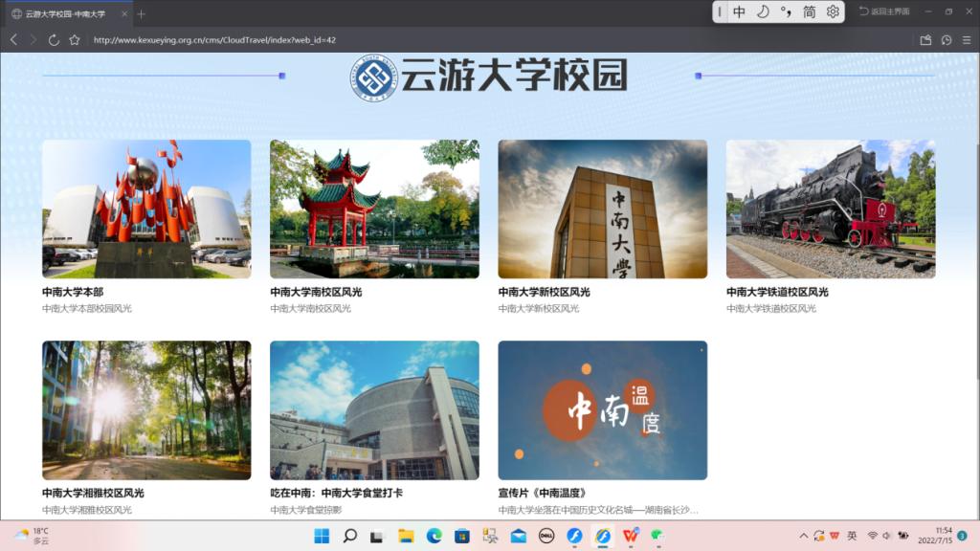Expand the system tray hidden icons chevron
Screen dimensions: 980x551
tap(803, 536)
